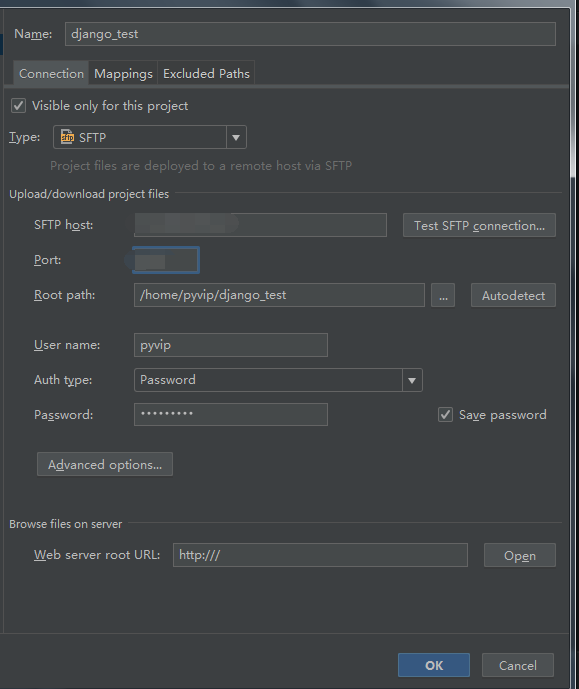Uncheck the Save password checkbox
The image size is (579, 689).
(445, 414)
